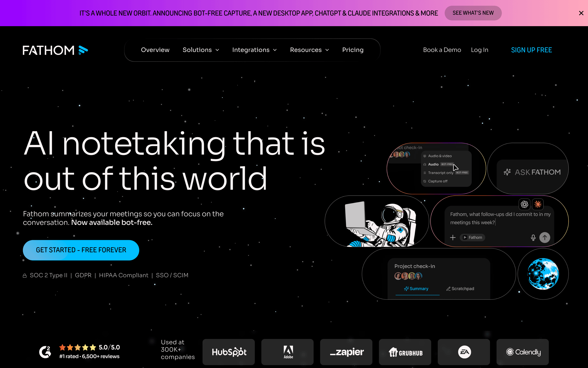588x368 pixels.
Task: Select Audio bot-free capture option
Action: click(x=439, y=164)
